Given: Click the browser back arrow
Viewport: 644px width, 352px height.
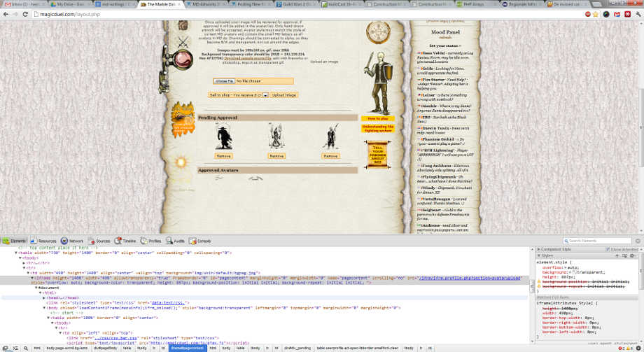Looking at the screenshot, I should coord(6,14).
